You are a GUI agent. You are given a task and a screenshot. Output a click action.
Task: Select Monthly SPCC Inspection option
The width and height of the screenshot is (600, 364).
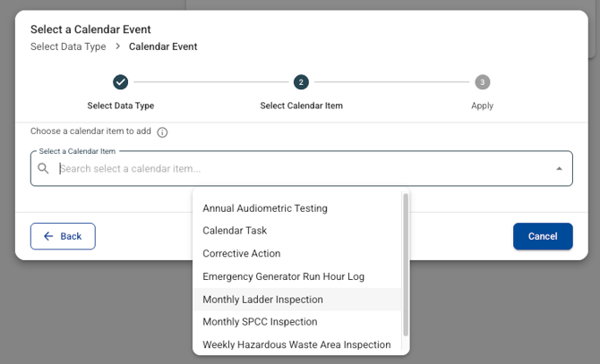click(x=260, y=322)
